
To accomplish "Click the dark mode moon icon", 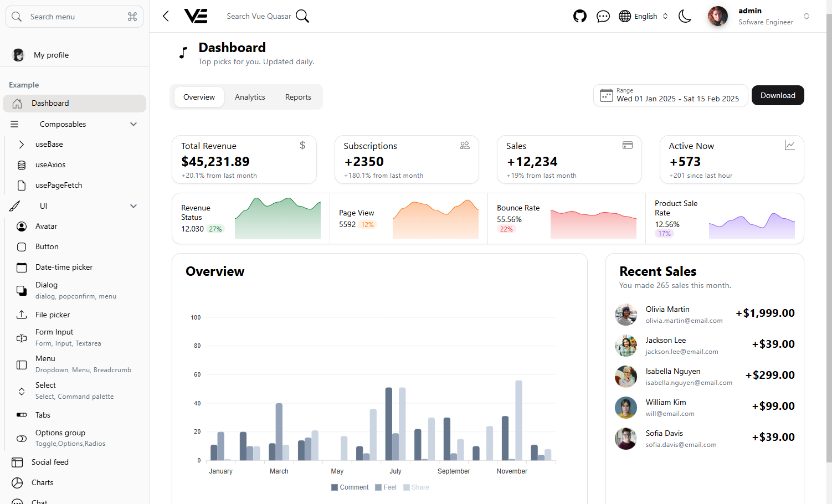I will [685, 16].
